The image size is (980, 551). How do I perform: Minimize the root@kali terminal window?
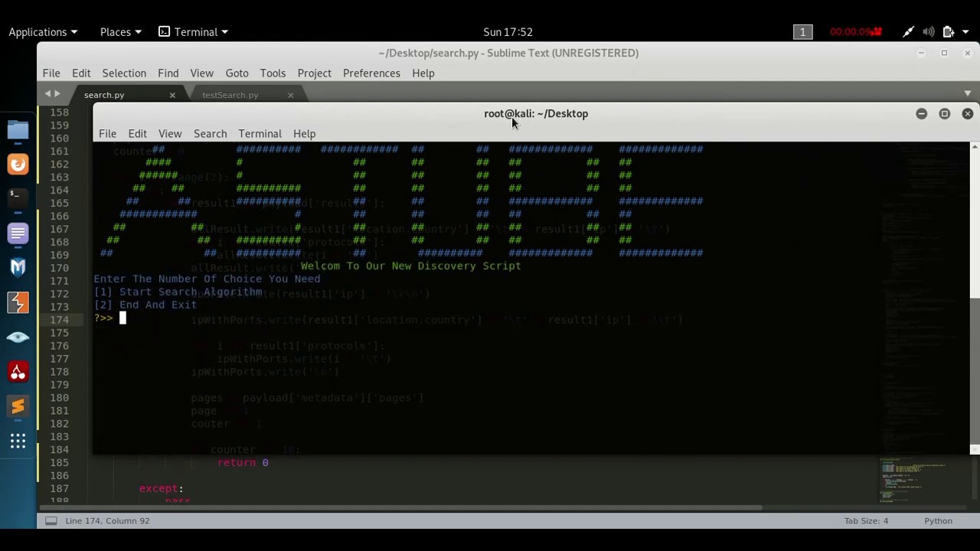pos(921,114)
